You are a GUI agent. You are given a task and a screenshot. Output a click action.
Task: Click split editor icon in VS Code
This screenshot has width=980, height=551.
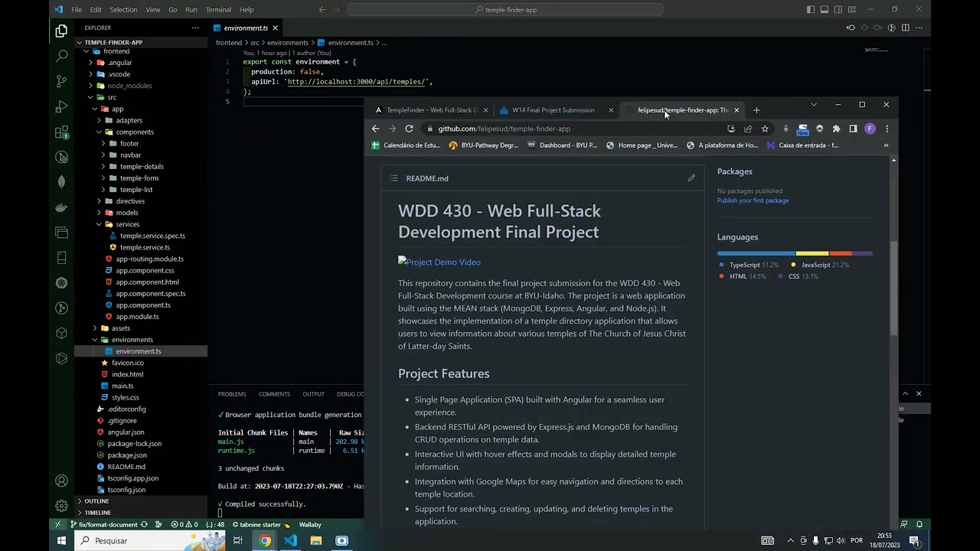click(x=905, y=28)
